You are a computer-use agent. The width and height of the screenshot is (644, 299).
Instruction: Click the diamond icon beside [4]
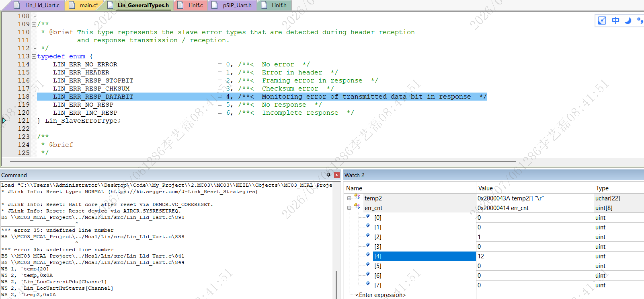point(368,255)
